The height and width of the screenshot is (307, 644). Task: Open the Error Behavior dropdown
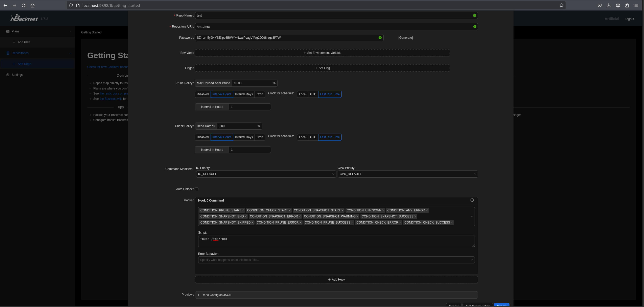tap(336, 260)
